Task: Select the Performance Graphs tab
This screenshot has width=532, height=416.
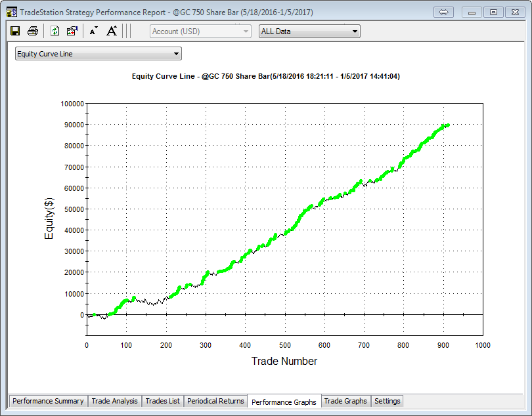Action: click(284, 402)
